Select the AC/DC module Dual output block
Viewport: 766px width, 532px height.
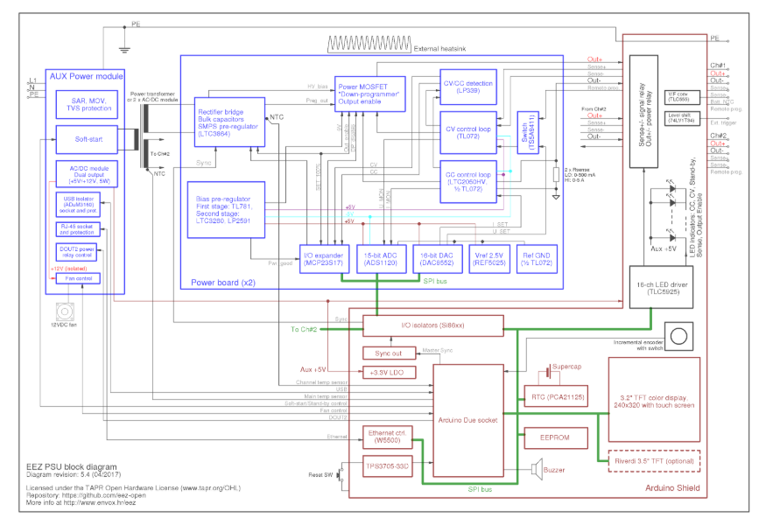coord(87,174)
